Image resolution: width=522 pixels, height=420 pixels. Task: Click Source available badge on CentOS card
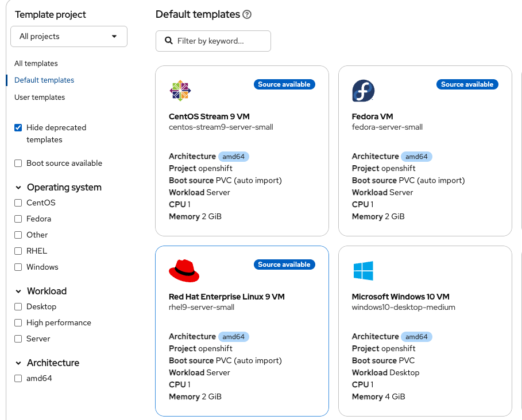(284, 84)
